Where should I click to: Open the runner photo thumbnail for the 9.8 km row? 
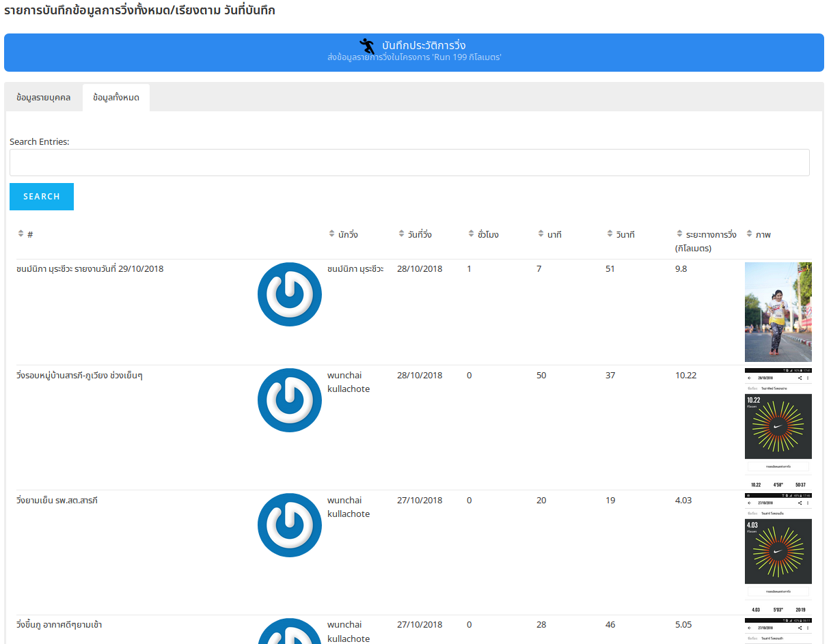(x=778, y=312)
